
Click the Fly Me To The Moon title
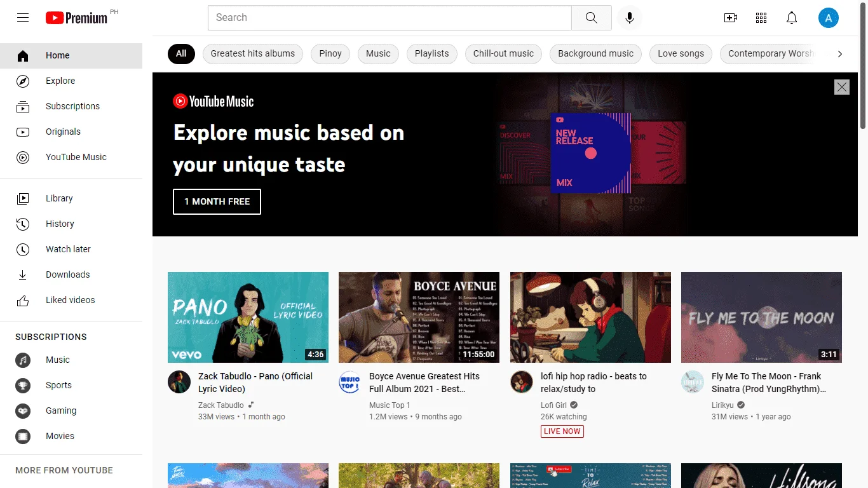click(769, 383)
